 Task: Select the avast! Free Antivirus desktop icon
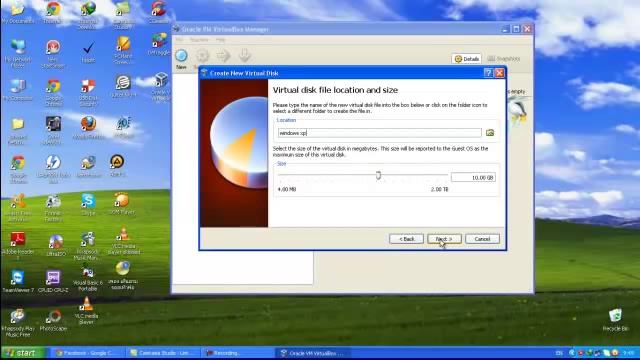click(x=18, y=207)
